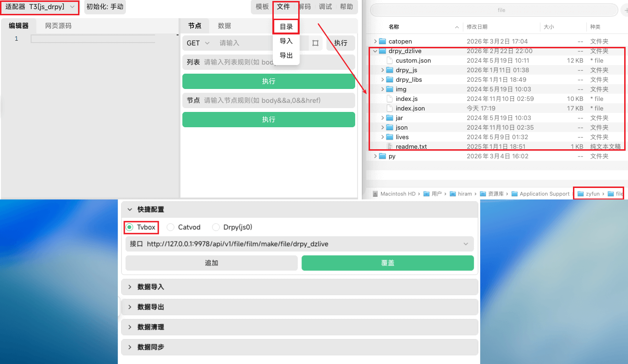Click the node selection icon beside 执行
This screenshot has width=628, height=364.
315,43
